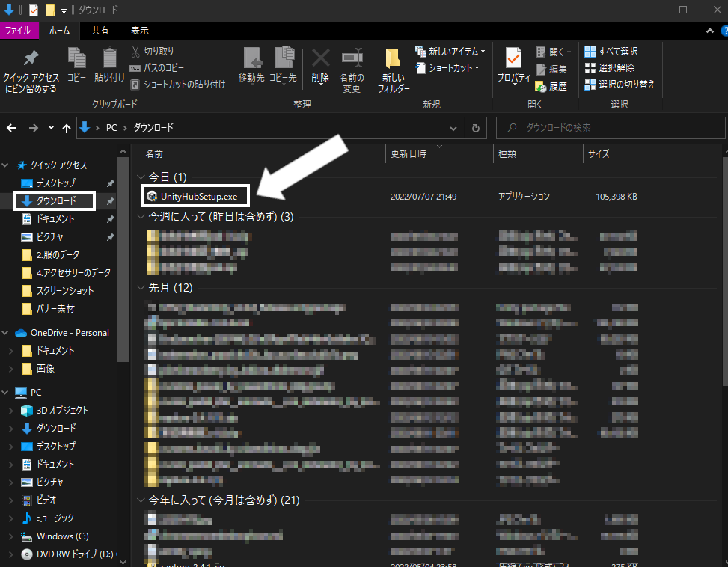Click the ダウンロードの検索 search box
Viewport: 728px width, 567px height.
click(x=611, y=128)
